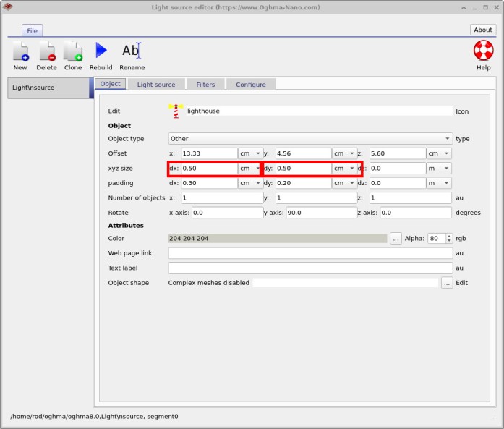This screenshot has width=504, height=429.
Task: Switch to the Configure tab
Action: coord(250,85)
